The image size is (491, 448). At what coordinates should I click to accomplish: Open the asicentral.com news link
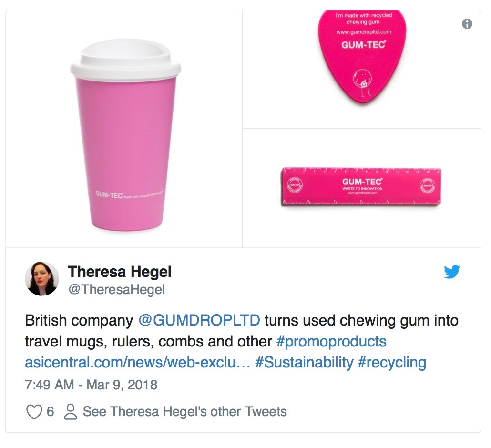(x=137, y=362)
